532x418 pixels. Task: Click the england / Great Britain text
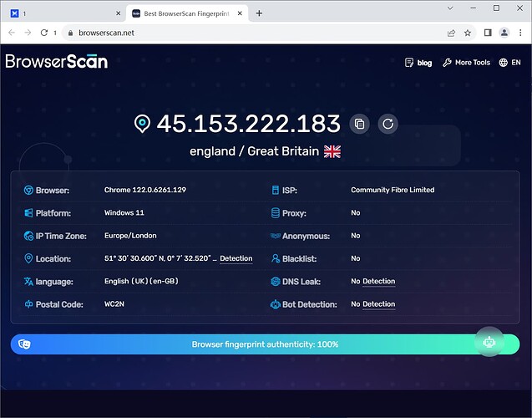pyautogui.click(x=254, y=151)
